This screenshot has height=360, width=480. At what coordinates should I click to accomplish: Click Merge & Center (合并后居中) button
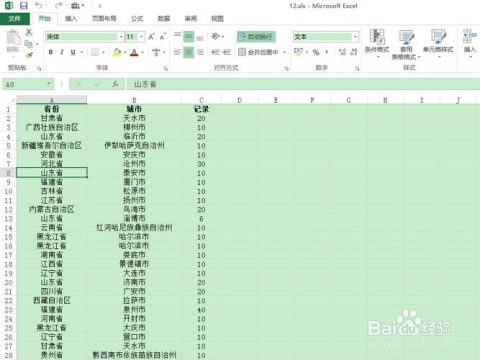pyautogui.click(x=259, y=52)
